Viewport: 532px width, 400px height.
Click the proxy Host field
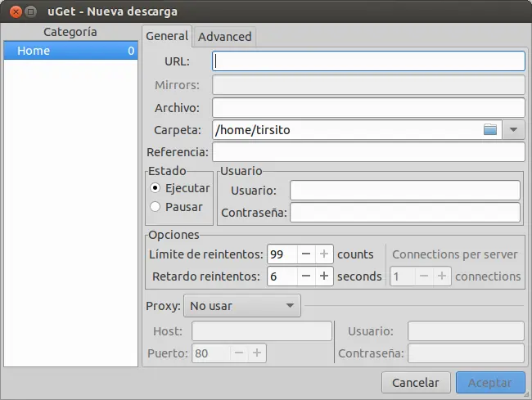click(x=262, y=330)
